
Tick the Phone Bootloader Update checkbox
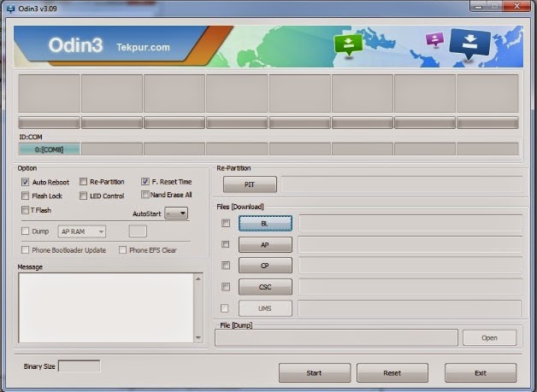[25, 250]
